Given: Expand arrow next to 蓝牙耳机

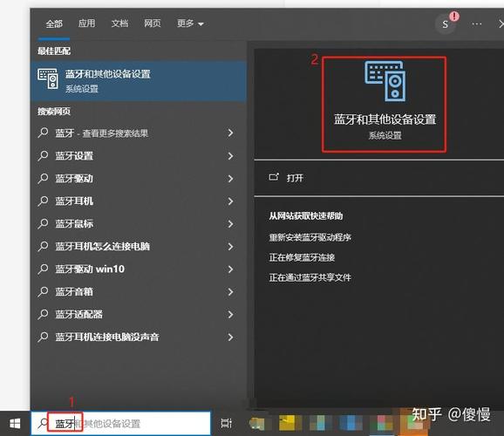Looking at the screenshot, I should [x=230, y=201].
